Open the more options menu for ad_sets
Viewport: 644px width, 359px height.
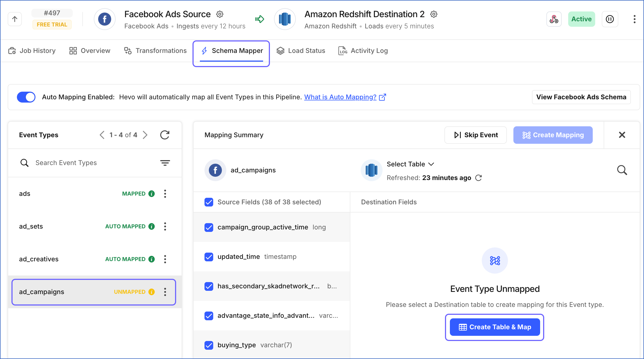[x=165, y=226]
